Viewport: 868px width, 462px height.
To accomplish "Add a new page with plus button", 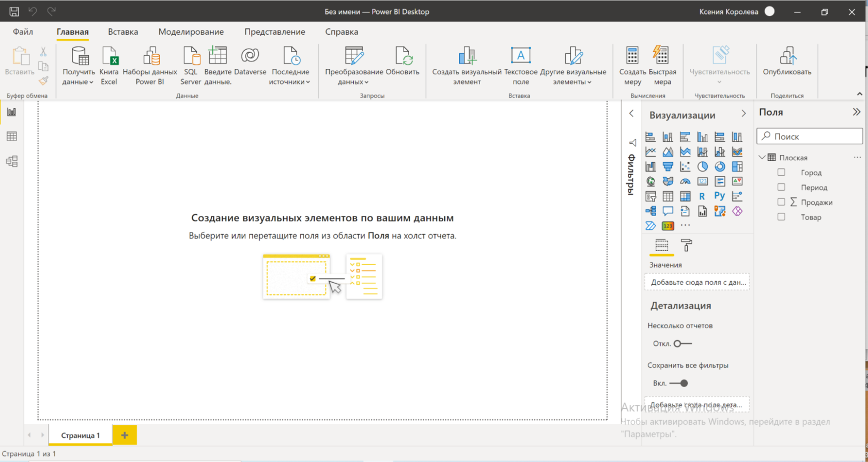I will 125,435.
